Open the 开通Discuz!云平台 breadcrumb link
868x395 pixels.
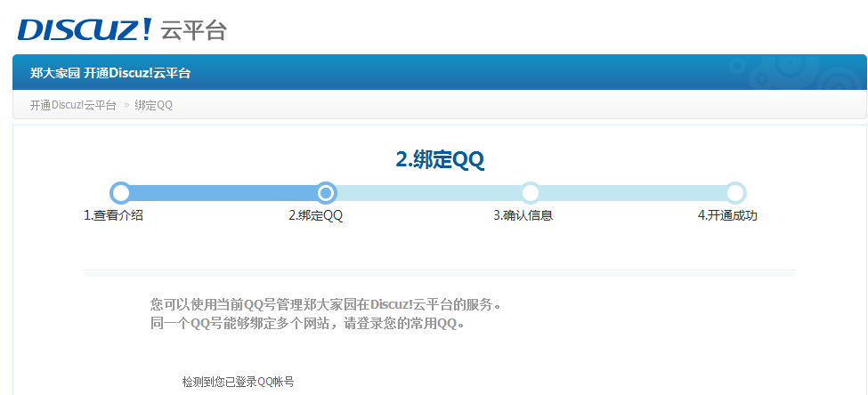(73, 105)
